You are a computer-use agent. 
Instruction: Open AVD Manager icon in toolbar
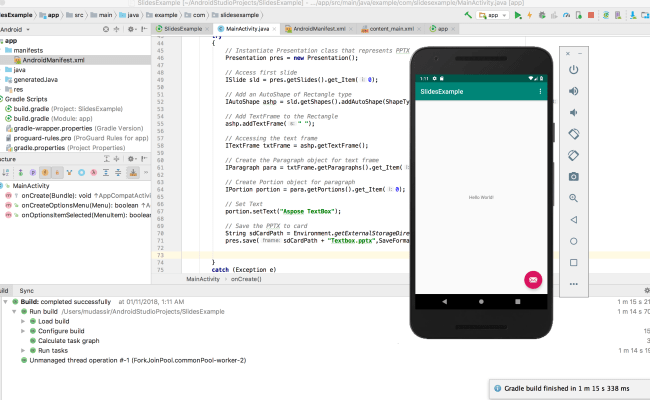[x=618, y=15]
